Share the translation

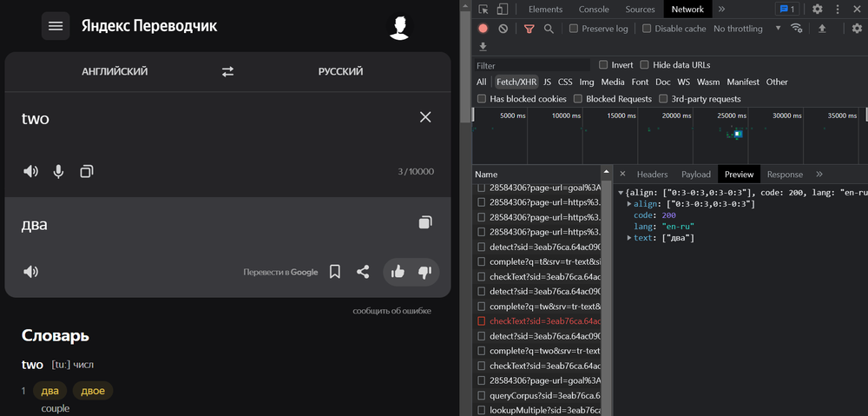click(363, 272)
